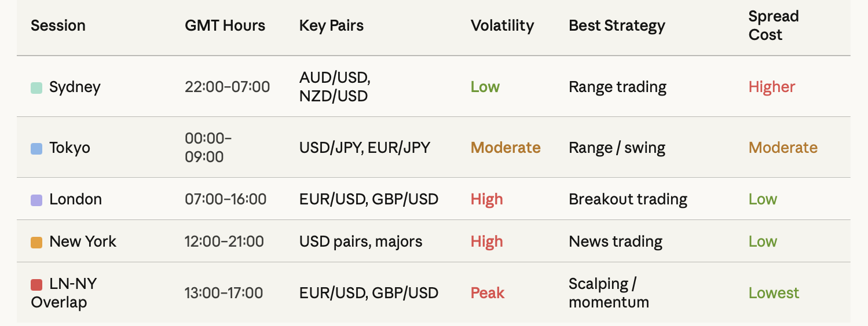
Task: Click the red LN-NY Overlap swatch
Action: [x=36, y=285]
